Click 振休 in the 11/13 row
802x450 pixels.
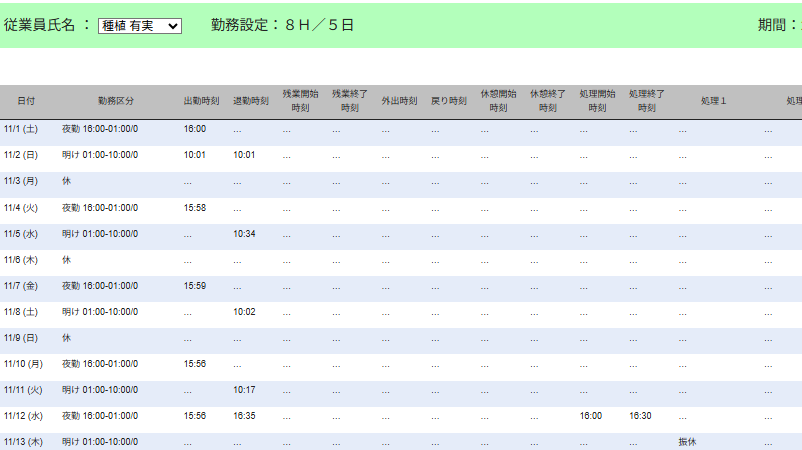coord(687,441)
